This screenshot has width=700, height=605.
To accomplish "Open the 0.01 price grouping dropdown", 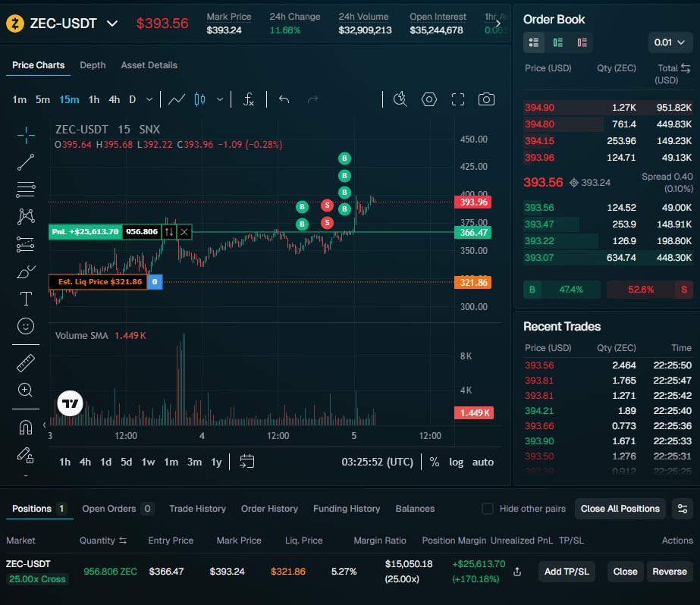I will 670,42.
